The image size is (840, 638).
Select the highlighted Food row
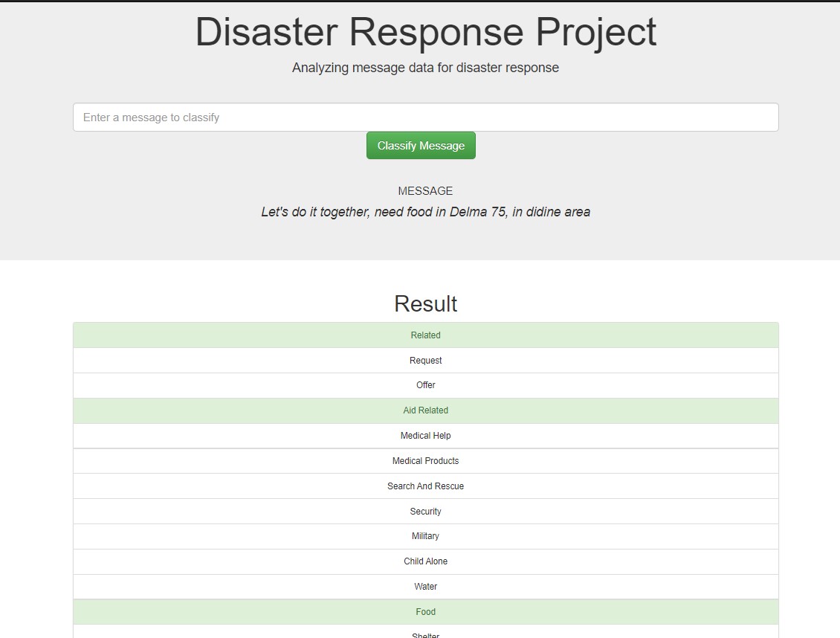[425, 612]
